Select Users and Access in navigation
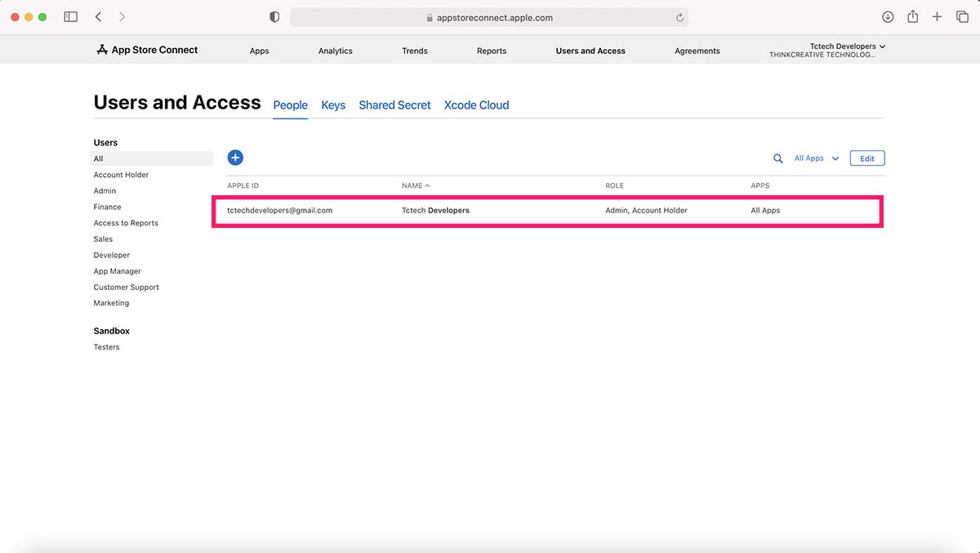The height and width of the screenshot is (553, 980). pyautogui.click(x=590, y=51)
